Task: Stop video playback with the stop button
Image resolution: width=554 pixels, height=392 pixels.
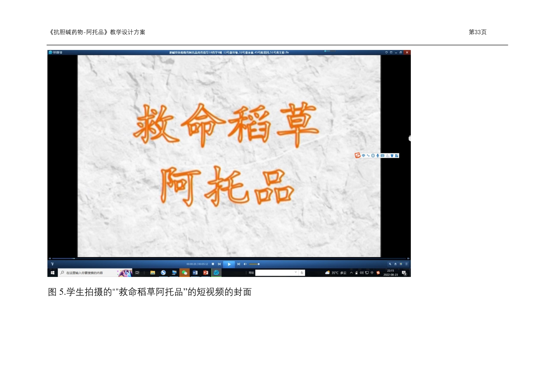Action: [x=213, y=264]
